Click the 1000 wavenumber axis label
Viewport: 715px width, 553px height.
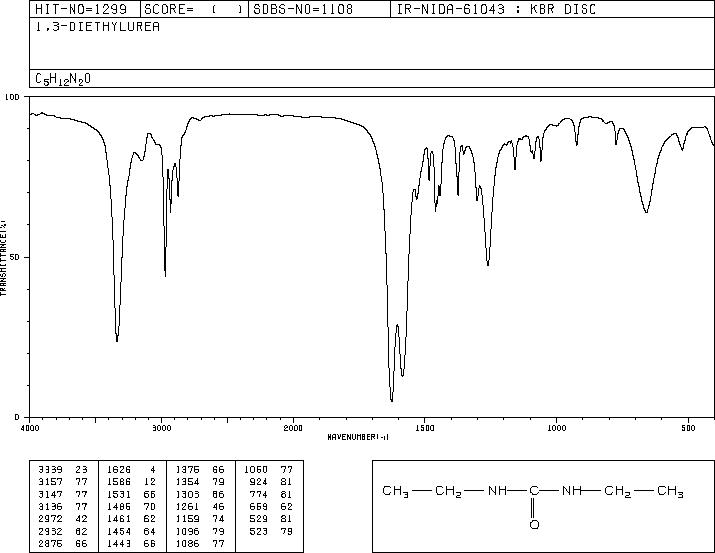(x=556, y=428)
